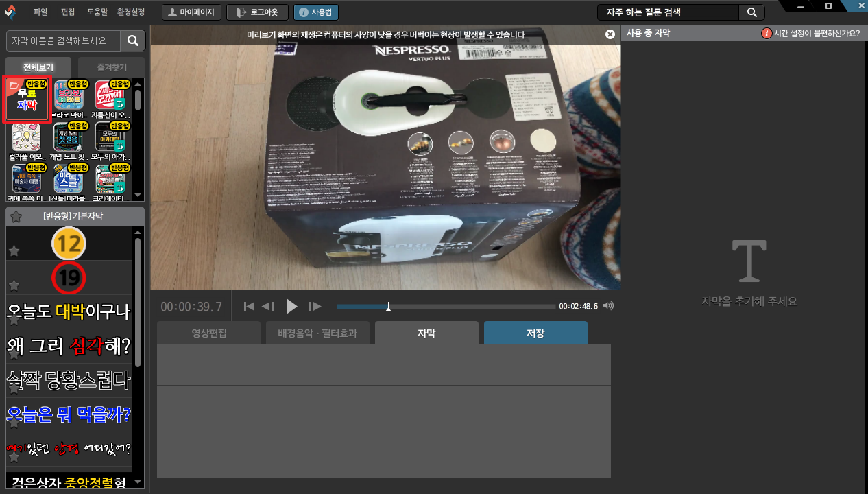This screenshot has height=494, width=868.
Task: Toggle favorite star for [반응형] 기본자막 header
Action: (16, 217)
